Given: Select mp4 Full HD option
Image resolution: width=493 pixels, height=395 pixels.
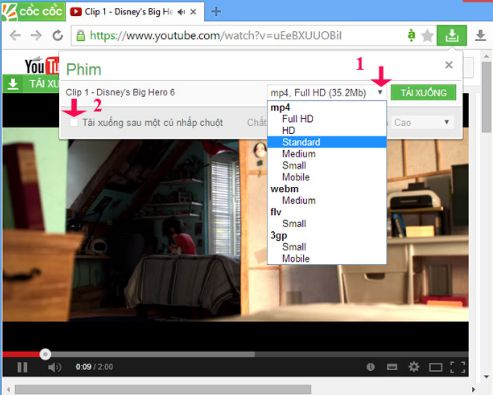Looking at the screenshot, I should pos(327,119).
